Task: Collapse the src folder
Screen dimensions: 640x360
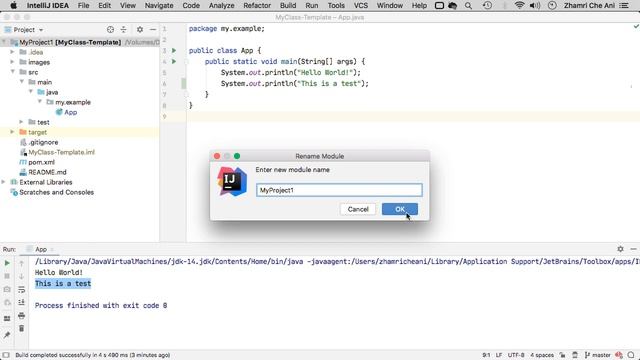Action: 12,72
